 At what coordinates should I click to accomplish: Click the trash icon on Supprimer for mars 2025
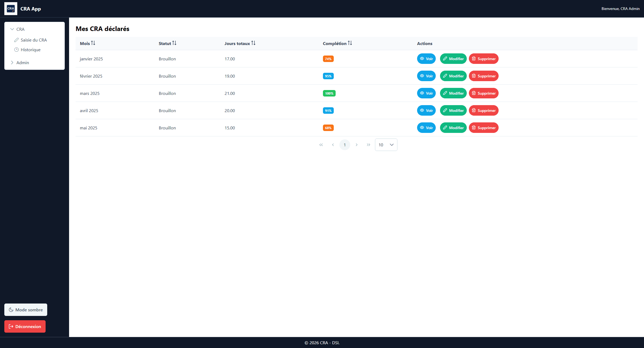coord(474,93)
